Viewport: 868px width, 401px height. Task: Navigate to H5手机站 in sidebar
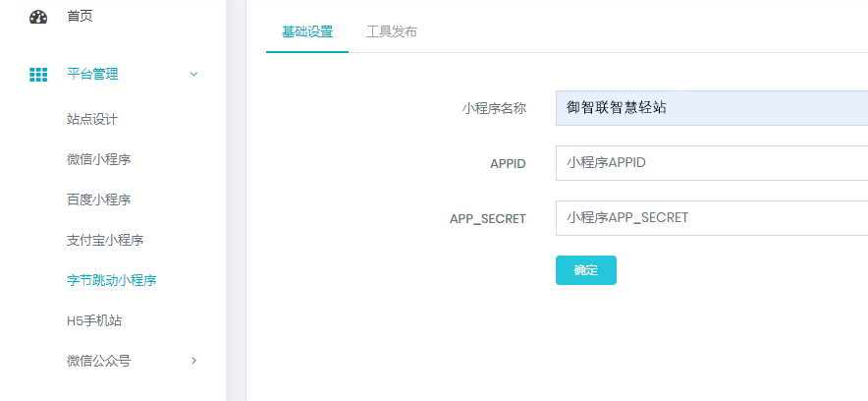click(94, 320)
